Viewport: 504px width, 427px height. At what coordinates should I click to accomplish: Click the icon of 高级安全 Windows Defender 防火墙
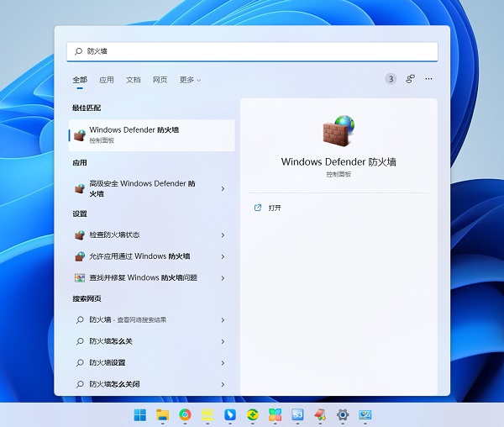(80, 188)
